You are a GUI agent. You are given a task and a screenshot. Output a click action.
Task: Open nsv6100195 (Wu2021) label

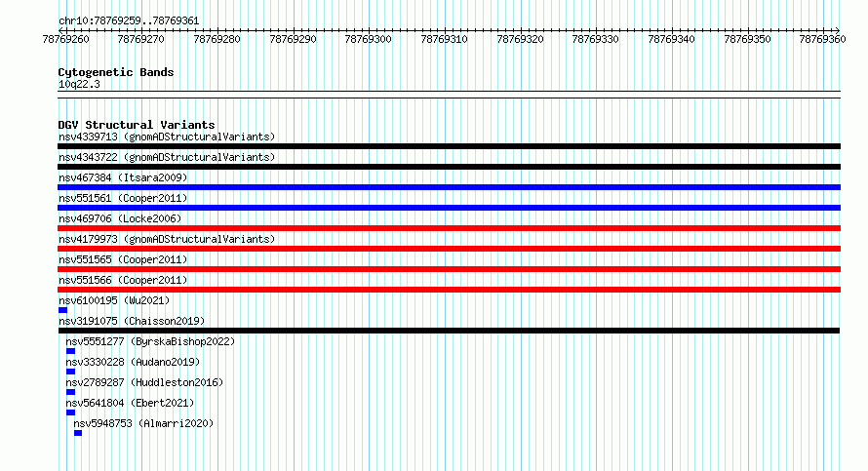click(x=114, y=300)
